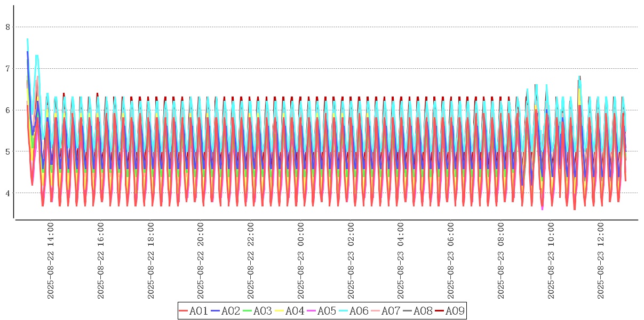Viewport: 644px width, 320px height.
Task: Toggle the A03 legend entry
Action: tap(263, 311)
